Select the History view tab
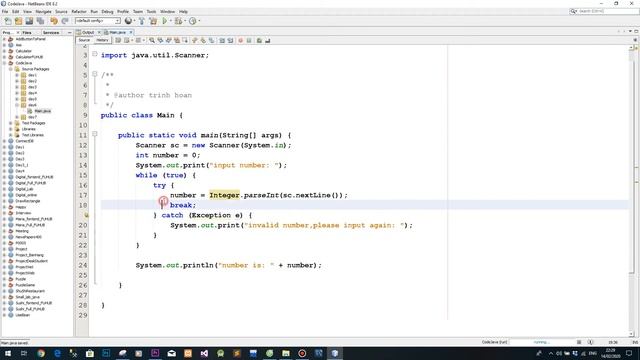This screenshot has width=640, height=360. [x=102, y=40]
